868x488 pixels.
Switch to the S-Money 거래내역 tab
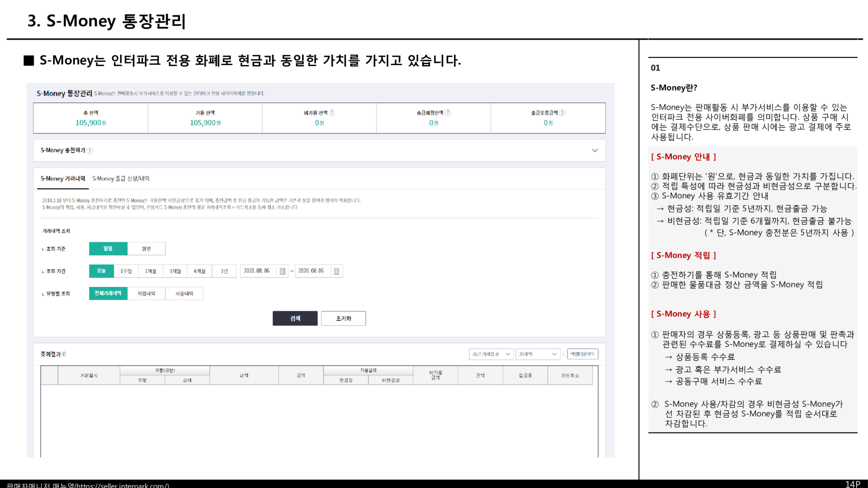point(63,179)
